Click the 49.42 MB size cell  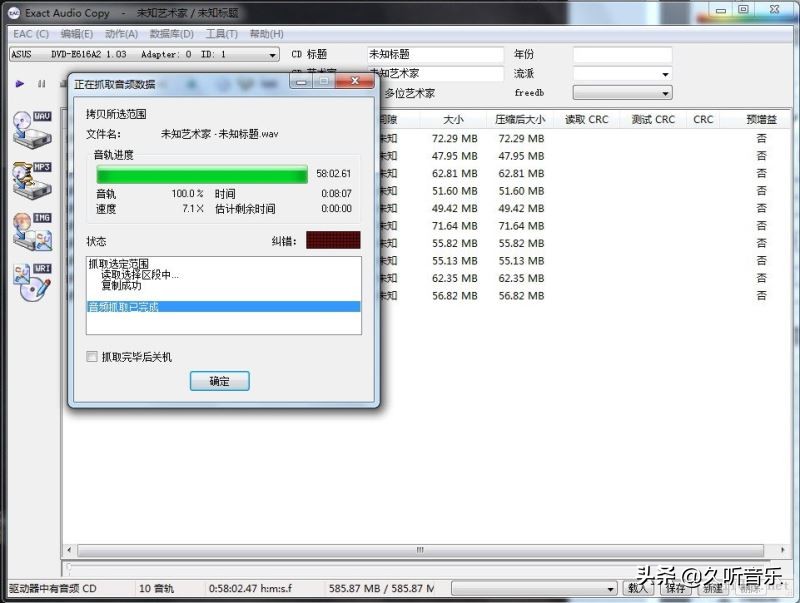click(x=455, y=208)
